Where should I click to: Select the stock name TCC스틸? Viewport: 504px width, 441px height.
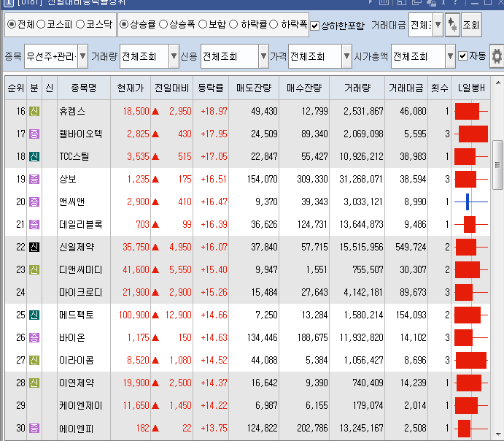74,157
